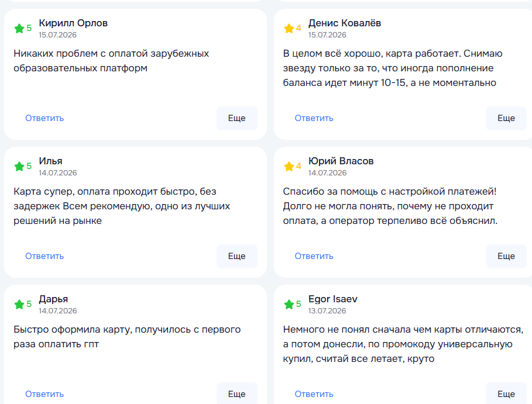The width and height of the screenshot is (532, 404).
Task: Click the green star on Кирилл Орлов's review
Action: [19, 29]
